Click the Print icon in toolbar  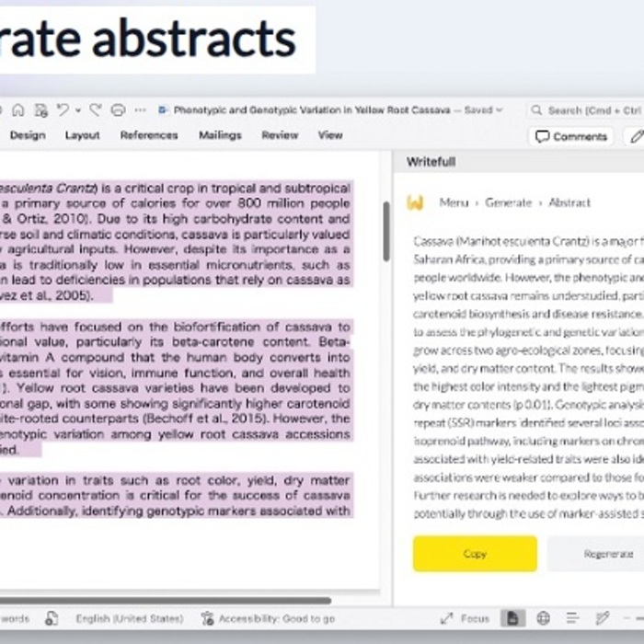118,109
